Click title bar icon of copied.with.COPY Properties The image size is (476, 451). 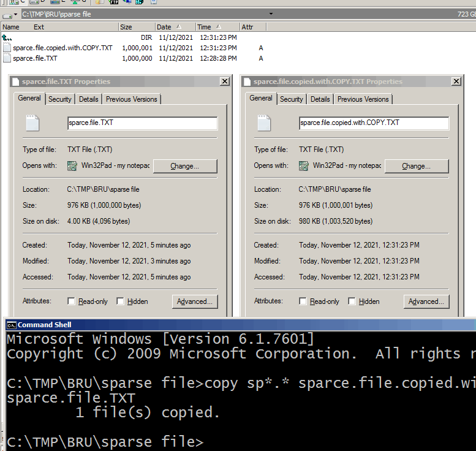click(x=247, y=81)
